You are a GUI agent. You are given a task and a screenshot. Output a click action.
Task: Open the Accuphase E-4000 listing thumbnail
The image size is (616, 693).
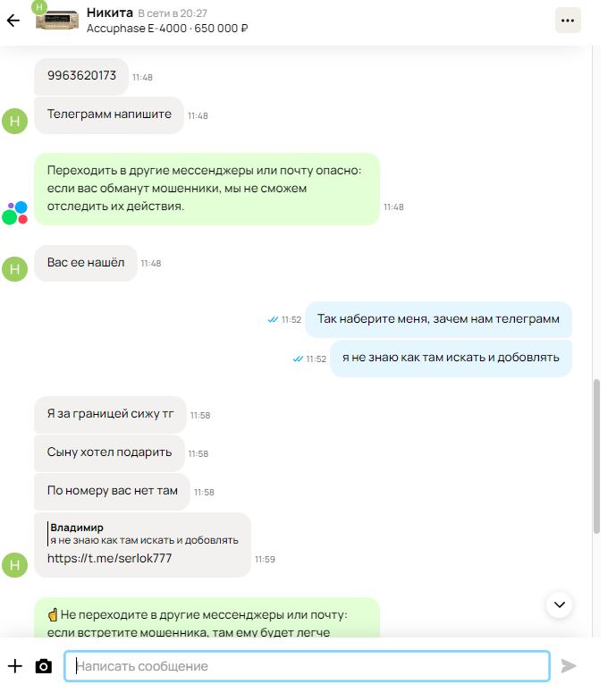click(x=57, y=21)
